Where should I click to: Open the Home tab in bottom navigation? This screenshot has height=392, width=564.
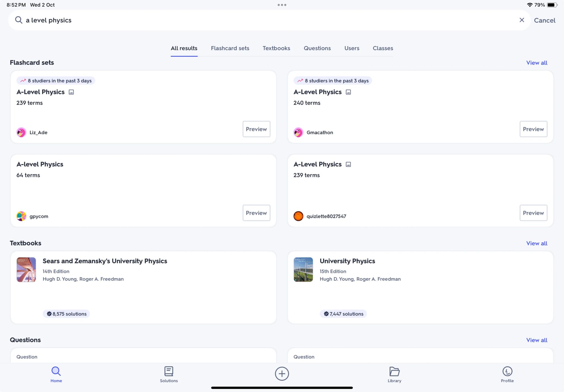[56, 374]
